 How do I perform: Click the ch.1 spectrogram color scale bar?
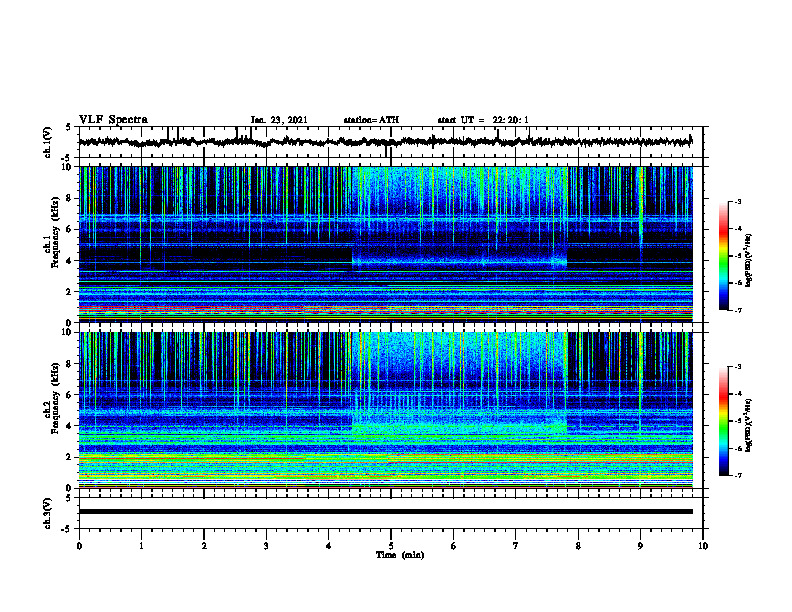click(x=723, y=256)
